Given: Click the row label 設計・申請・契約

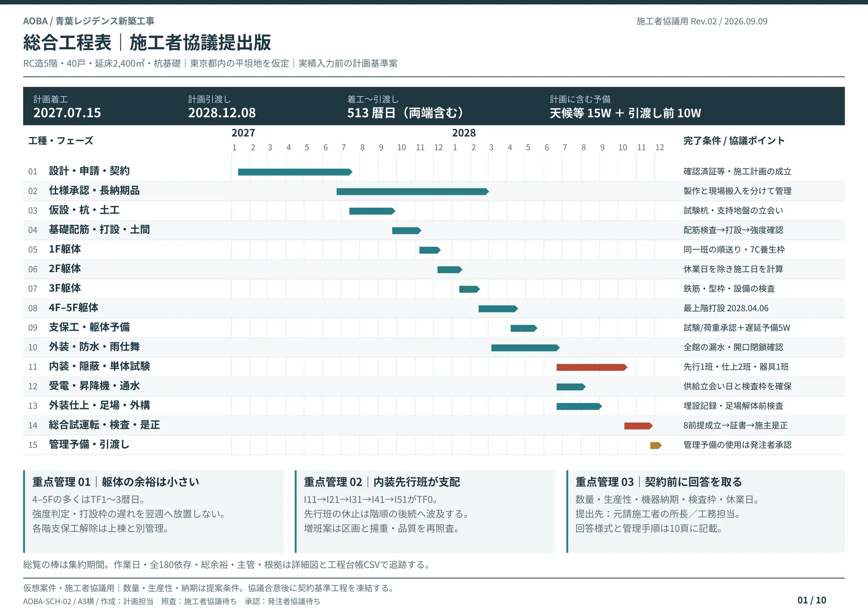Looking at the screenshot, I should [89, 171].
